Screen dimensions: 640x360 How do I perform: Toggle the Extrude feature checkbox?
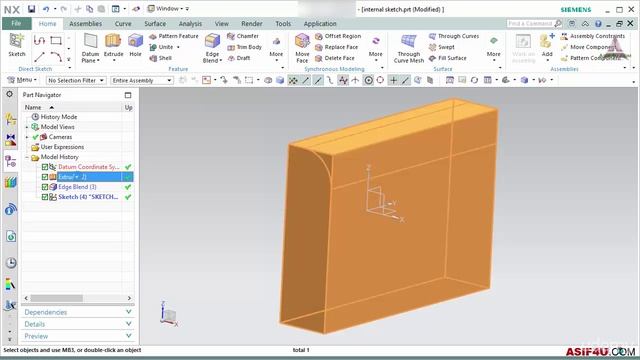45,177
